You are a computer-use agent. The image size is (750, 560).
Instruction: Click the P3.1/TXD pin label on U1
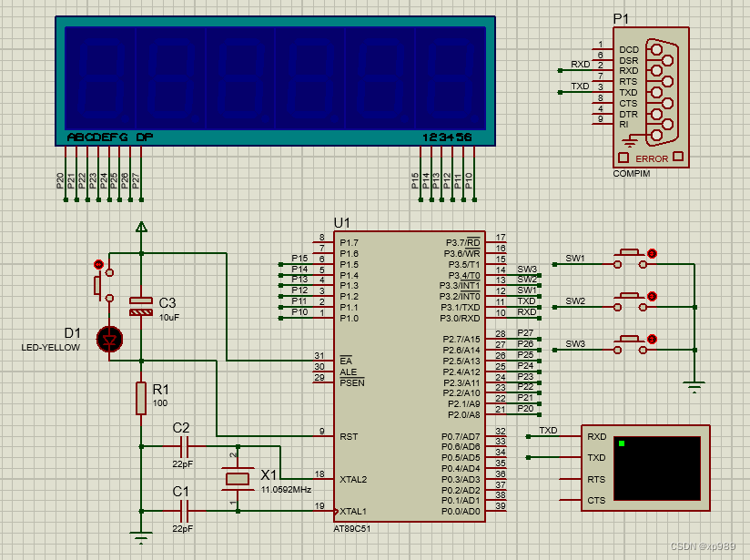(460, 307)
